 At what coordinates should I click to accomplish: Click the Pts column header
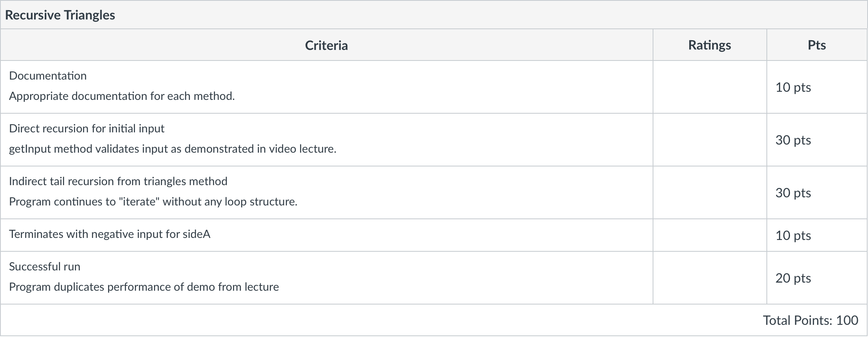click(x=816, y=45)
